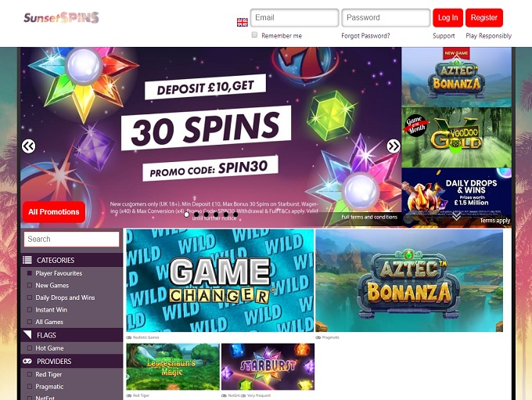532x400 pixels.
Task: Open Support from header menu
Action: click(x=444, y=36)
